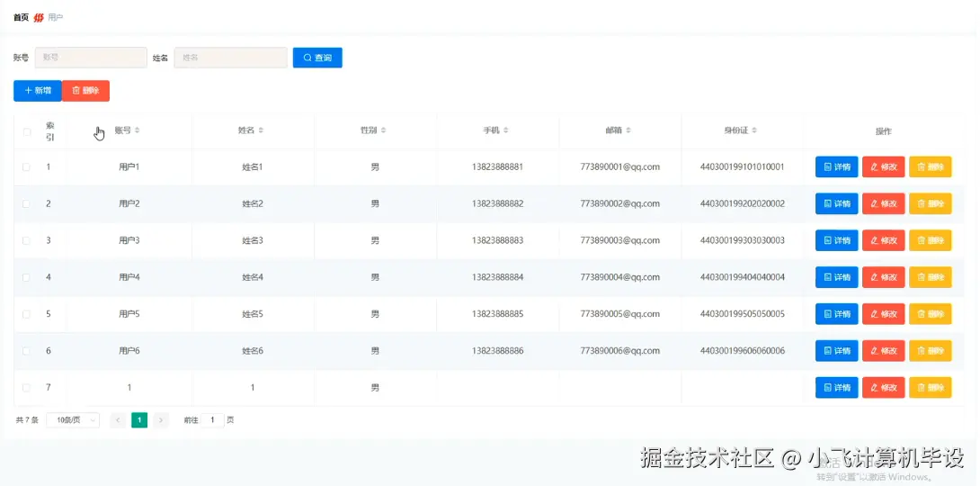Click the 操作 column header
980x486 pixels.
(884, 131)
